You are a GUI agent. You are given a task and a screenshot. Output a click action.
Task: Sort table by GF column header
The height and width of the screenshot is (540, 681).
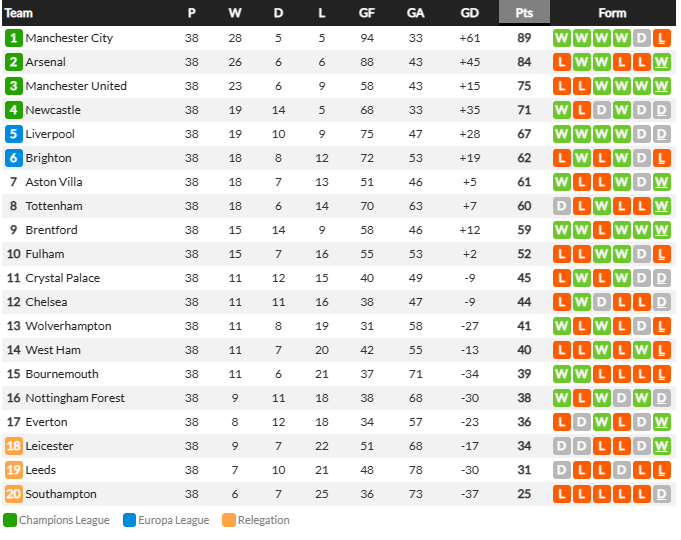[x=367, y=13]
